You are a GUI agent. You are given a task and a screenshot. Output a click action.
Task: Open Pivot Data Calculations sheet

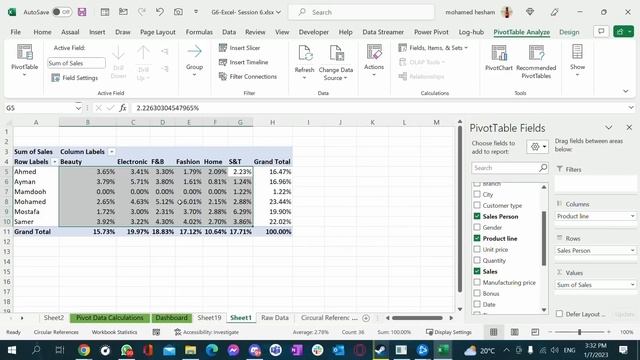109,318
